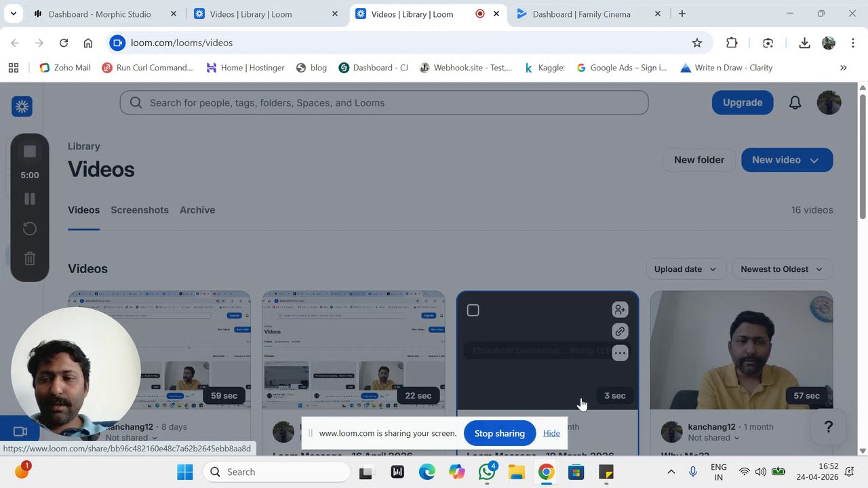Hide the screen sharing notification bar
The image size is (868, 488).
point(551,433)
